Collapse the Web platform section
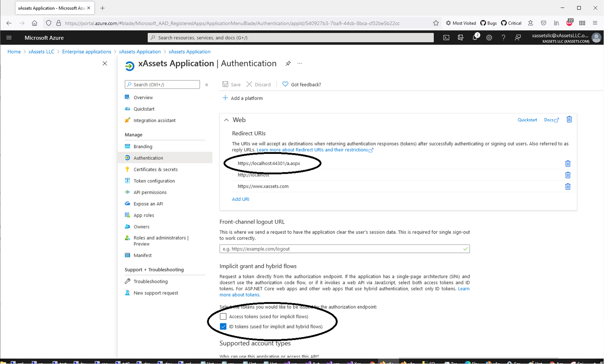This screenshot has height=364, width=604. pyautogui.click(x=226, y=120)
